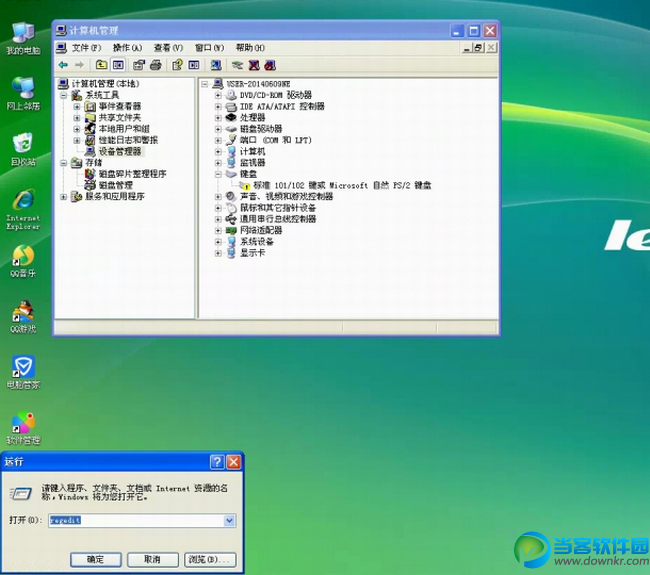Screen dimensions: 650x575
Task: Select 监视器 device entry
Action: (x=252, y=163)
